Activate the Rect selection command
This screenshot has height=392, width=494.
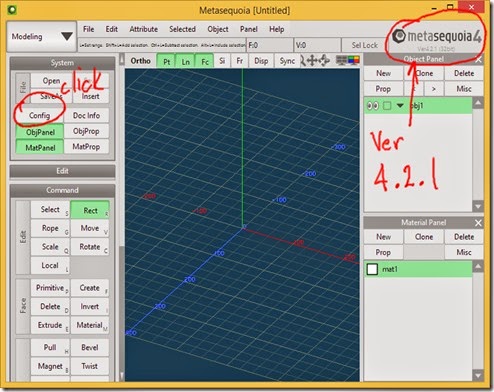[90, 210]
